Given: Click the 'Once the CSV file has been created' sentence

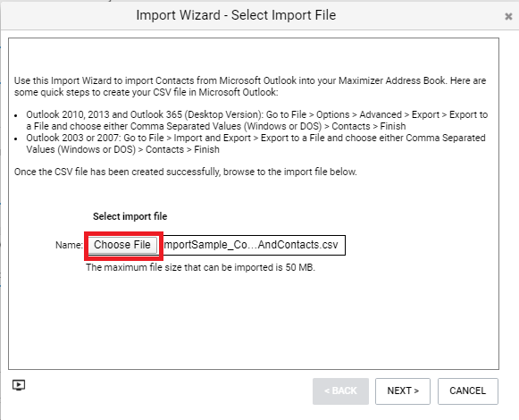Looking at the screenshot, I should click(186, 172).
